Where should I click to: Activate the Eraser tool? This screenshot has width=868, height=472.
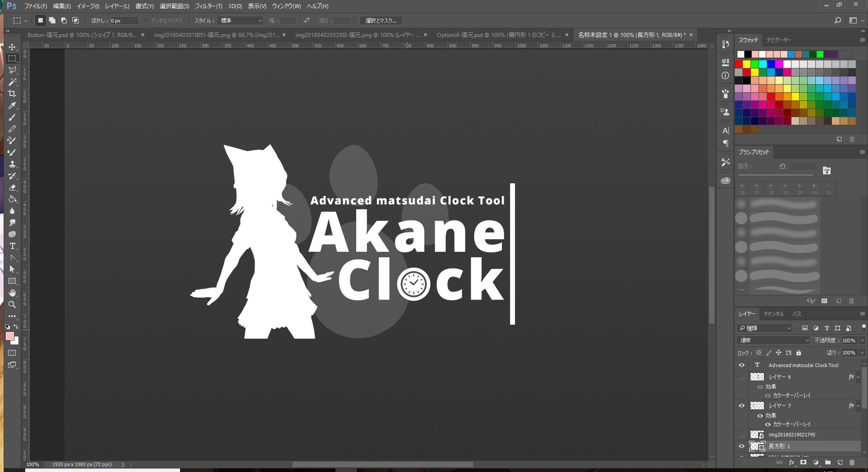pyautogui.click(x=12, y=188)
